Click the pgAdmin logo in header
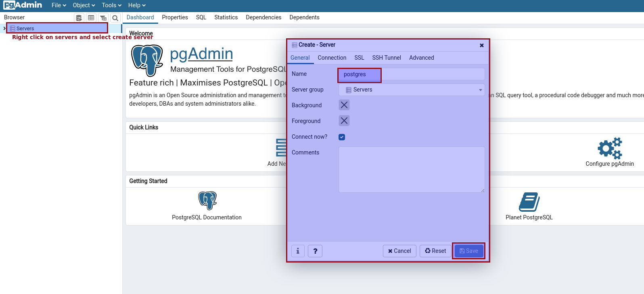Image resolution: width=644 pixels, height=294 pixels. [23, 5]
